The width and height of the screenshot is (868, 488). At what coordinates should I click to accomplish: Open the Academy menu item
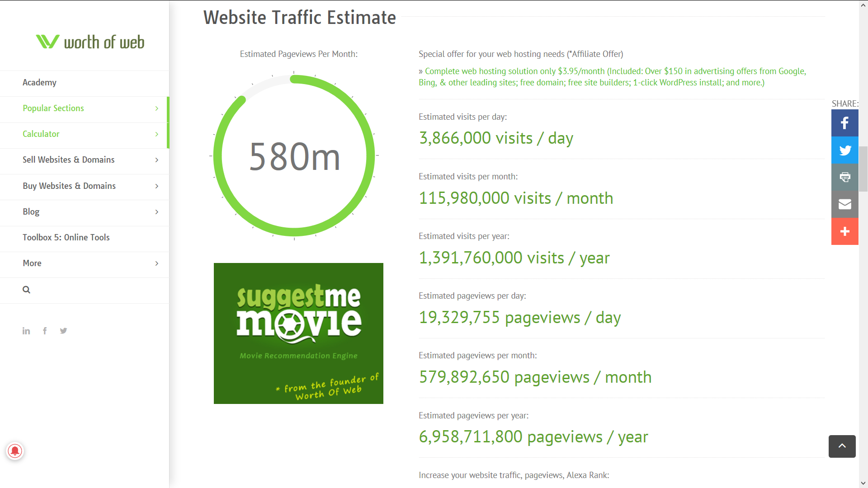tap(85, 83)
